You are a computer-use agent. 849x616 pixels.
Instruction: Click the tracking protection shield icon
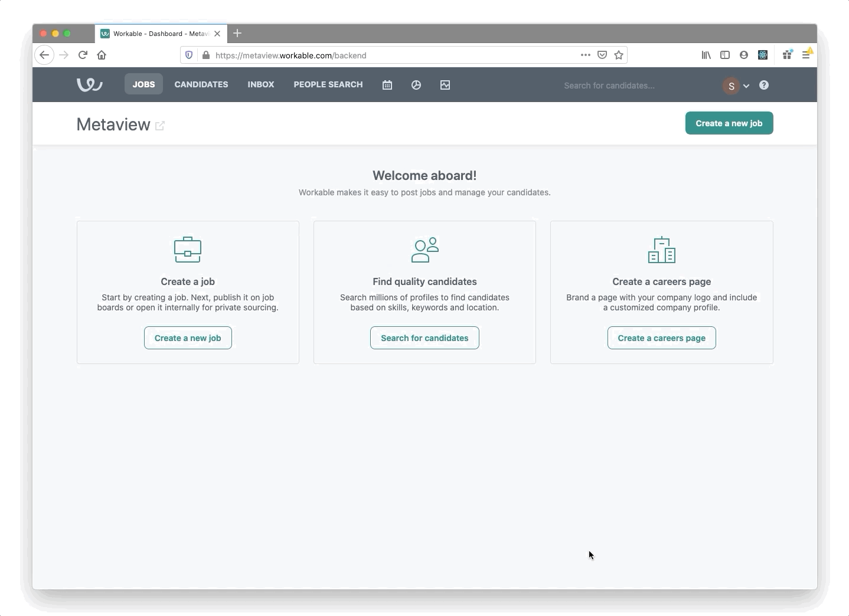pos(189,55)
